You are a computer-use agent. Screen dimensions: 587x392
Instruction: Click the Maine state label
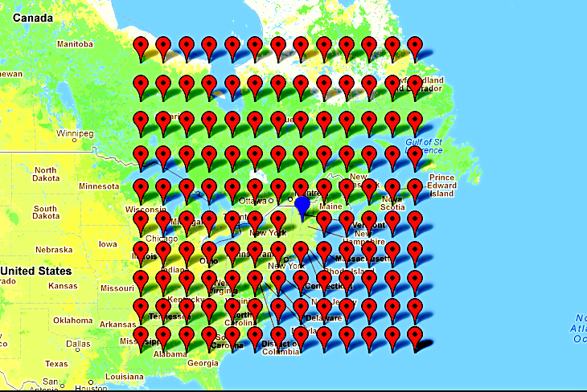[x=331, y=206]
